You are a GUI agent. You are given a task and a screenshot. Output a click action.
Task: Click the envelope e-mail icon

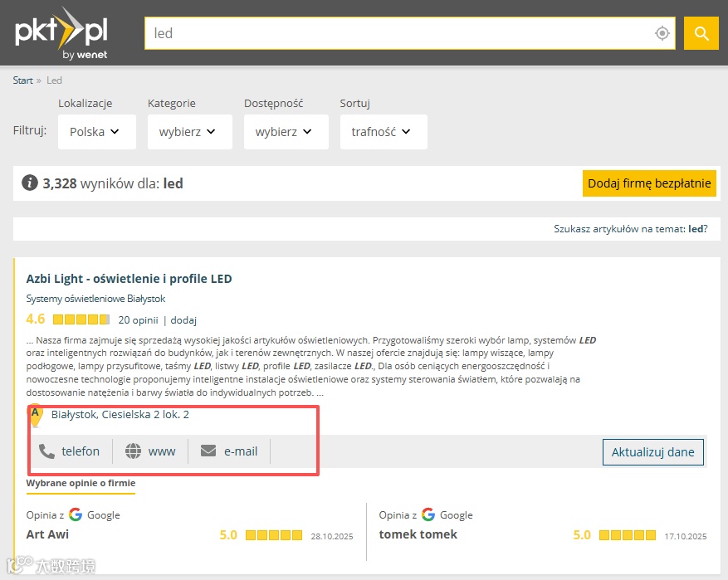208,451
